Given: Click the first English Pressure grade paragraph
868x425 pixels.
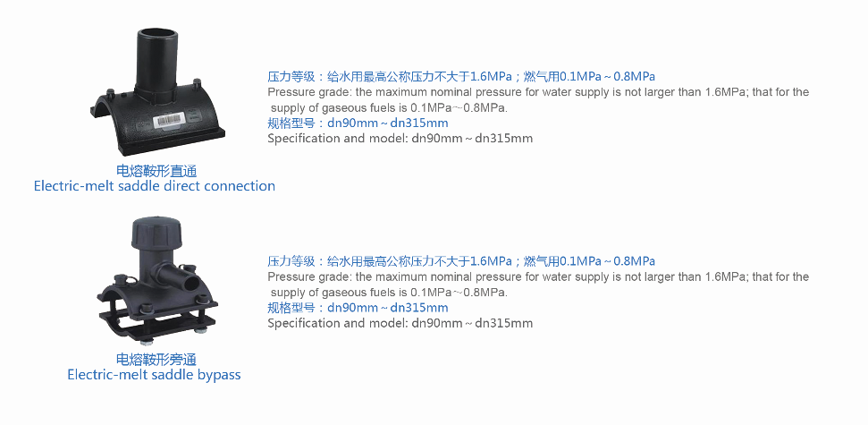Looking at the screenshot, I should point(538,99).
